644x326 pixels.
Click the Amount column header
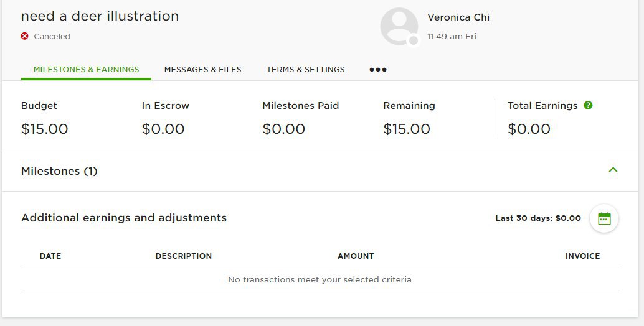pyautogui.click(x=356, y=256)
